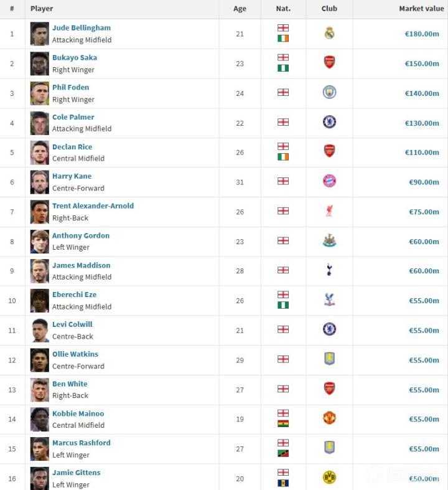
Task: Click Jude Bellingham's €180.00m market value
Action: tap(422, 34)
